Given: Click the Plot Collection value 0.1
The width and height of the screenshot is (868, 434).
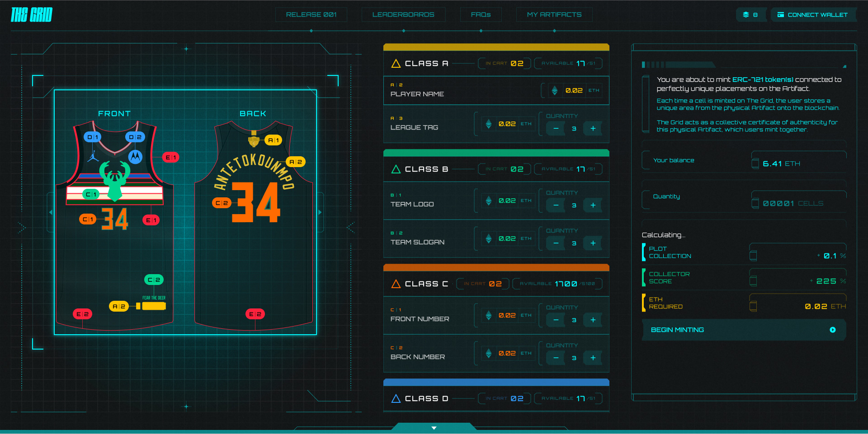Looking at the screenshot, I should pyautogui.click(x=830, y=256).
